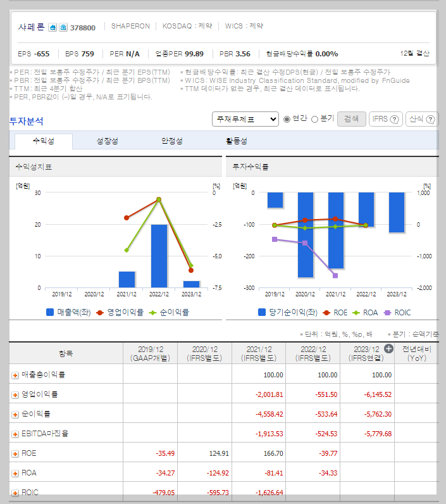Image resolution: width=446 pixels, height=504 pixels.
Task: Click the -5,779.68 EBITDA cell
Action: tap(378, 434)
